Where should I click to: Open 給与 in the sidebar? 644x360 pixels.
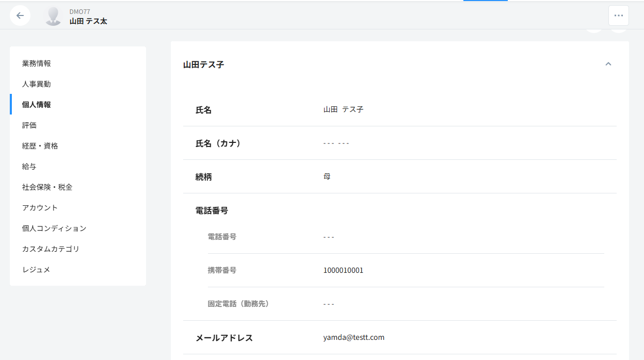(78, 167)
